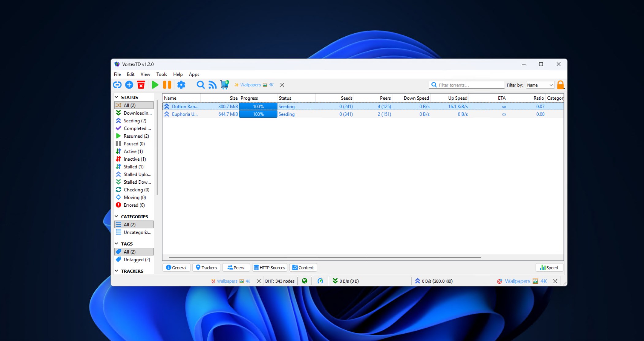The image size is (644, 341).
Task: Open the toolbar Wallpapers 4K link
Action: pyautogui.click(x=254, y=85)
